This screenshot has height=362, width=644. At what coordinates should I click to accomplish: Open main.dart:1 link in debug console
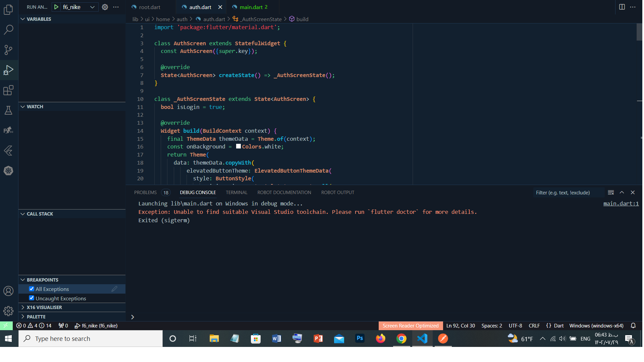tap(621, 203)
